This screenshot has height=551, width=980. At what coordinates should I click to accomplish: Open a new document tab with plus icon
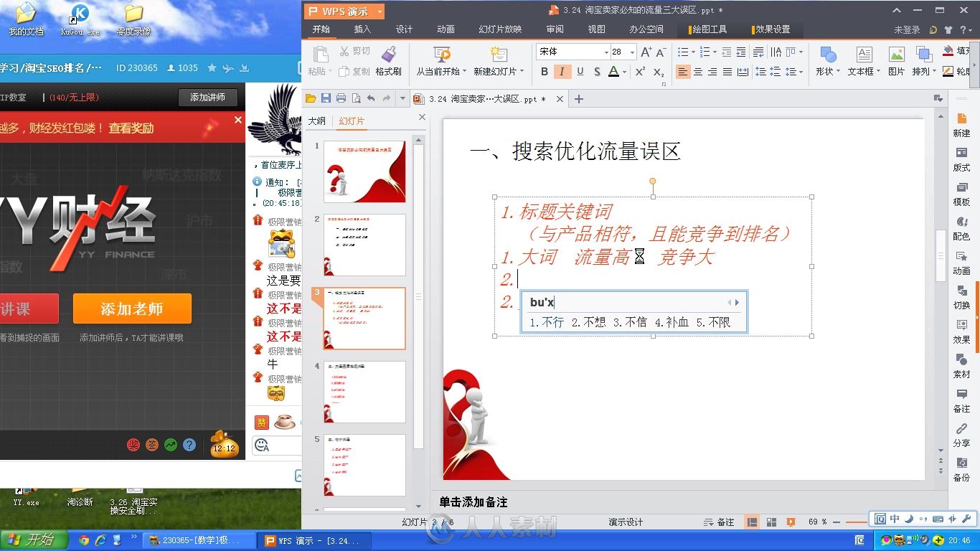coord(579,99)
